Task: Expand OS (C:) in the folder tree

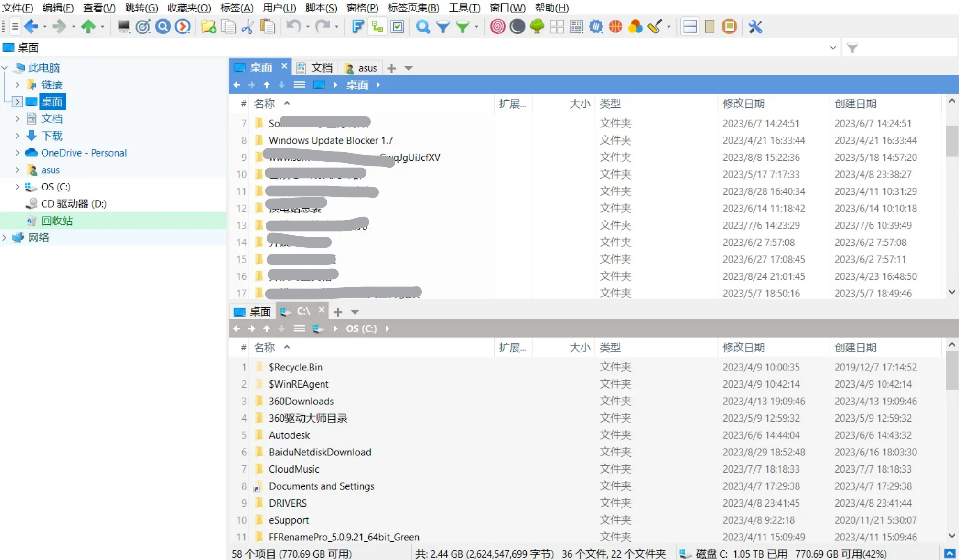Action: tap(17, 187)
